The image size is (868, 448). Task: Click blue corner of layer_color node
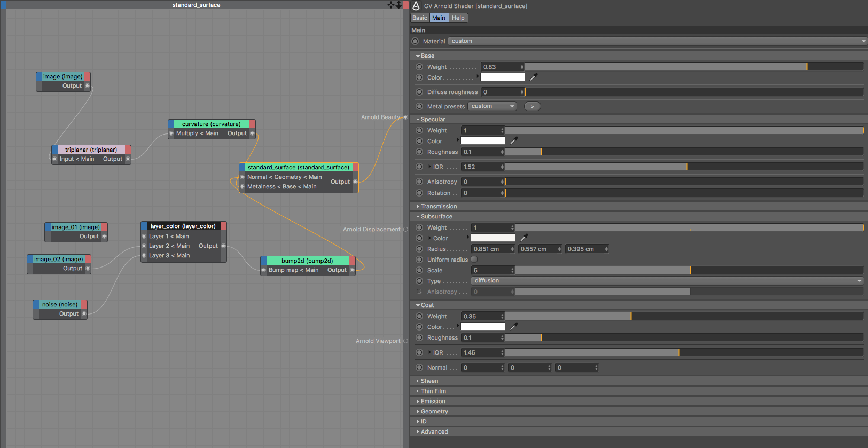144,226
